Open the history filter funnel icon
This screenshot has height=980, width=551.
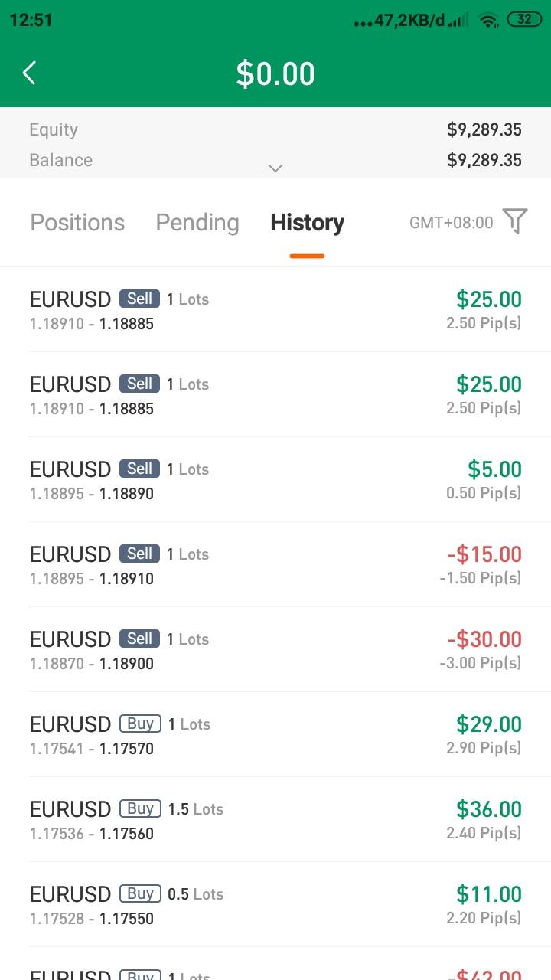tap(515, 221)
